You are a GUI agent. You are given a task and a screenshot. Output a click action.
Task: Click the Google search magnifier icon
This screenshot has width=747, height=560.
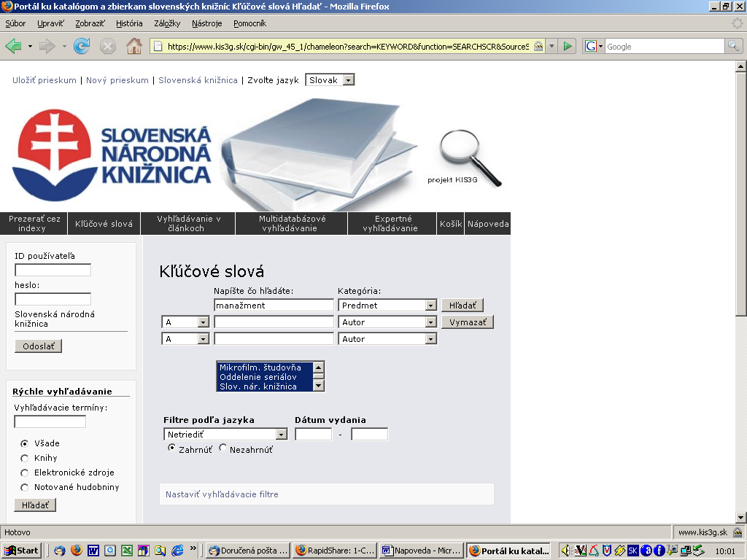pos(733,46)
